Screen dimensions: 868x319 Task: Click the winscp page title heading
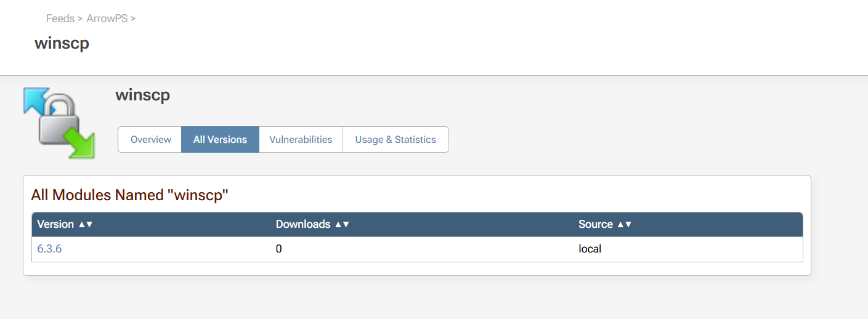[62, 44]
